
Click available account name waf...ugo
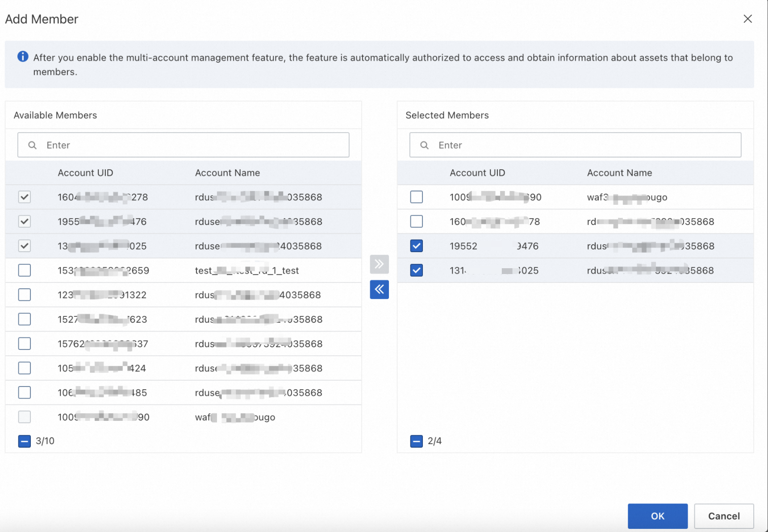coord(235,417)
